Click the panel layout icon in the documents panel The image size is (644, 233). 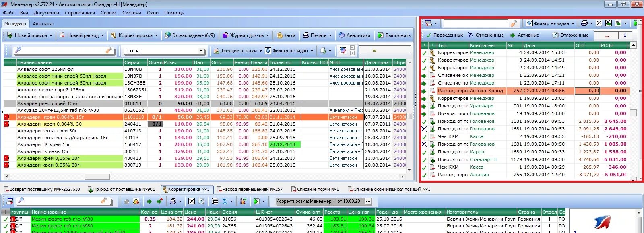point(428,23)
